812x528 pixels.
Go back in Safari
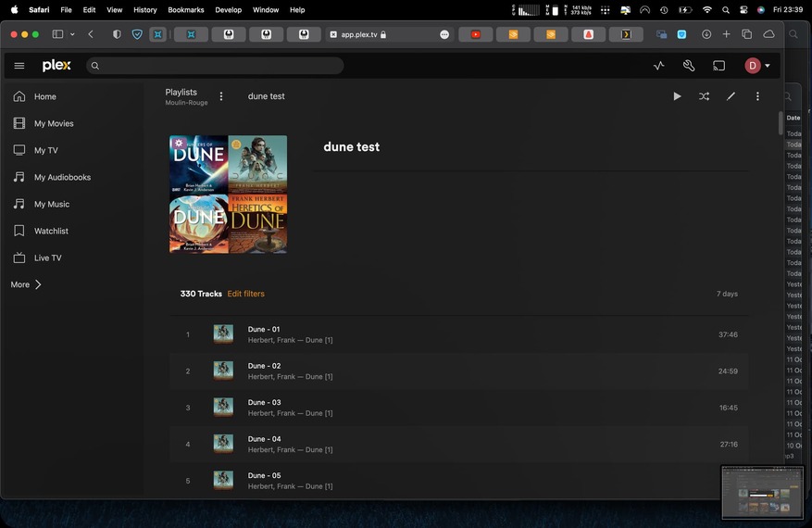point(91,34)
